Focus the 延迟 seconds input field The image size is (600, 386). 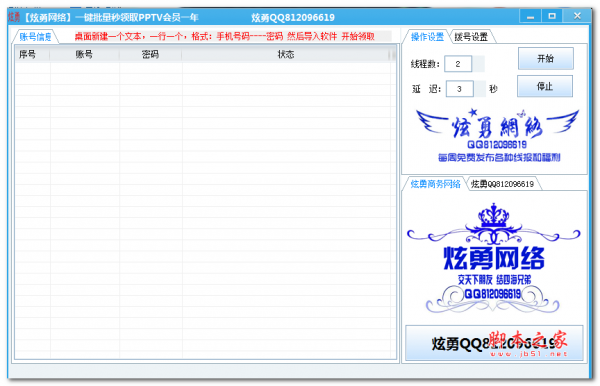[460, 89]
